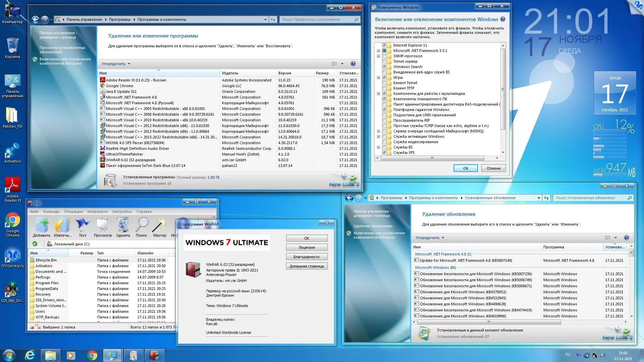Click search field in installed updates window
644x362 pixels.
coord(590,198)
